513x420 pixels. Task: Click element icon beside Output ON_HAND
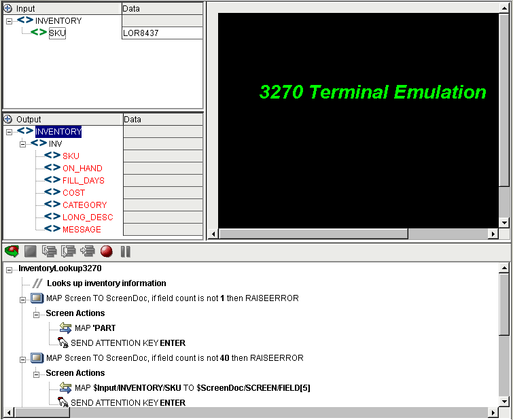52,168
